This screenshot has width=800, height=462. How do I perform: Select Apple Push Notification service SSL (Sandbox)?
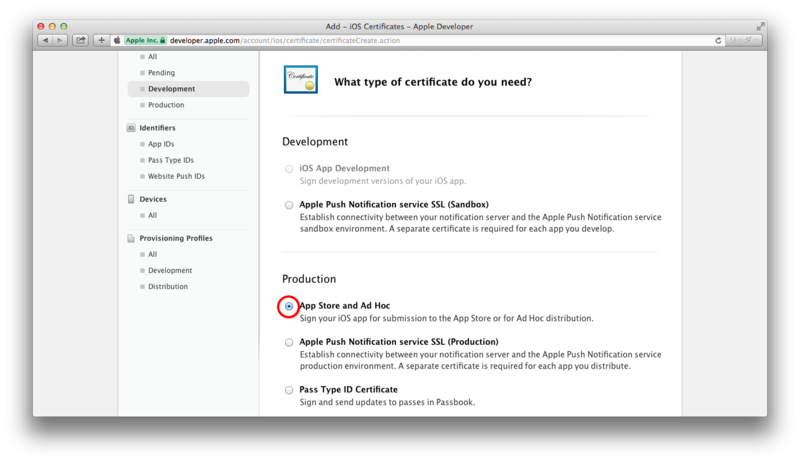pos(289,205)
